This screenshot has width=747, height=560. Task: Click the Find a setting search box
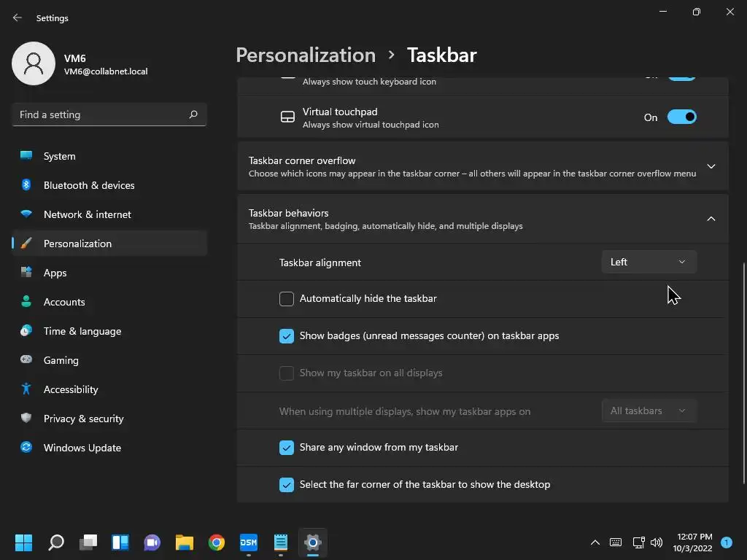click(109, 114)
